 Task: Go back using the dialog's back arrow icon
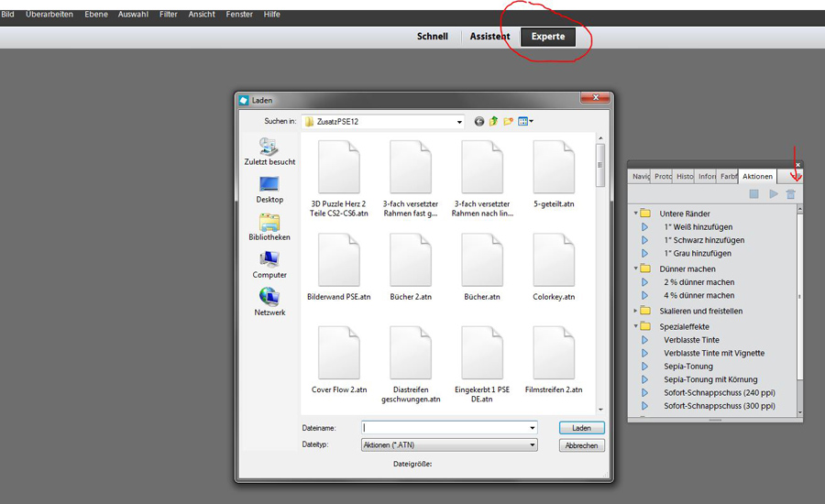478,121
